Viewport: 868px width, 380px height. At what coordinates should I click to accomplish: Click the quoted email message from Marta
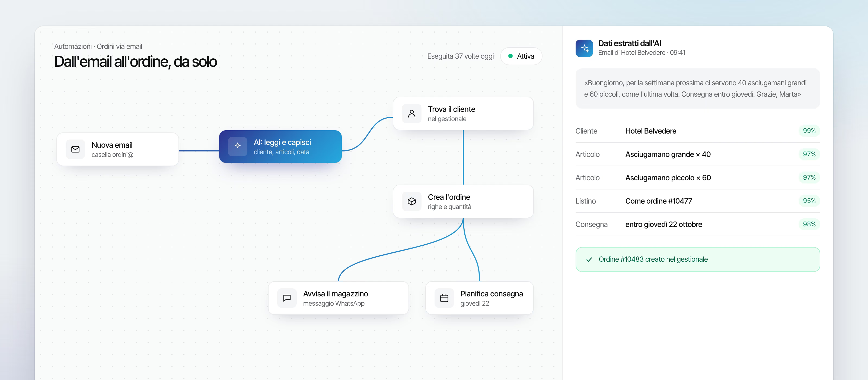697,88
